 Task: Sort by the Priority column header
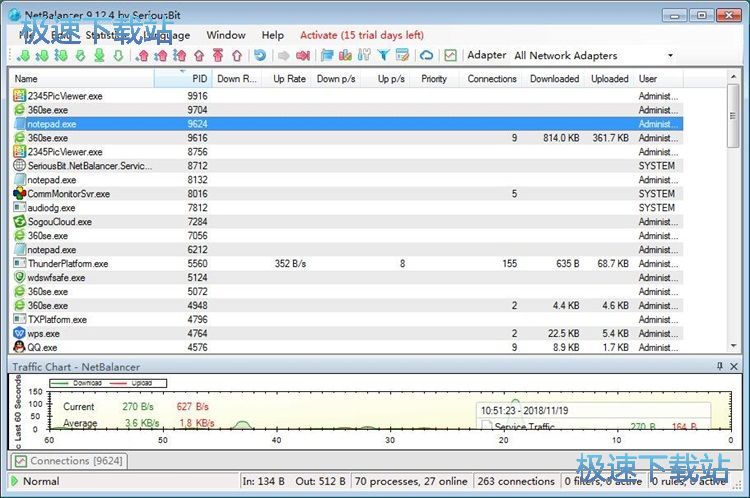[434, 78]
